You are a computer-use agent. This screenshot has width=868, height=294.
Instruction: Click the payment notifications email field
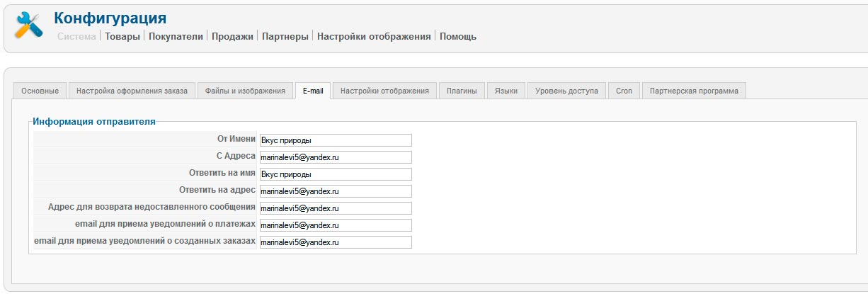[336, 225]
